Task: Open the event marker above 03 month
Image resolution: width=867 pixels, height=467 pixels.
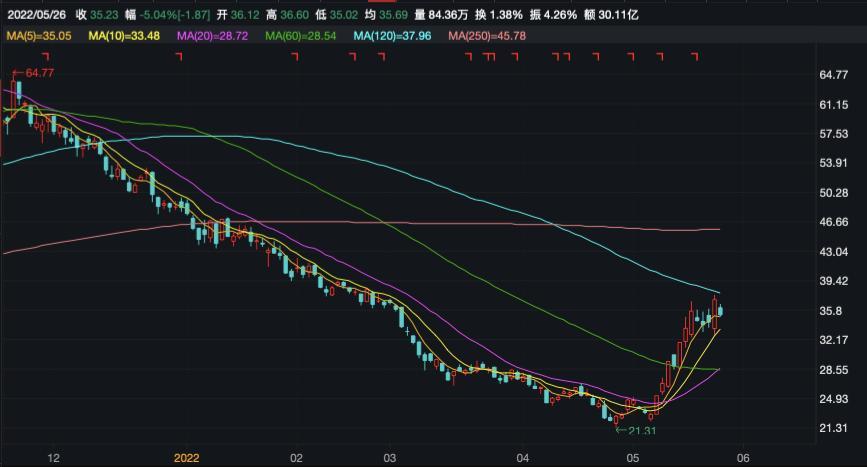Action: pyautogui.click(x=380, y=57)
